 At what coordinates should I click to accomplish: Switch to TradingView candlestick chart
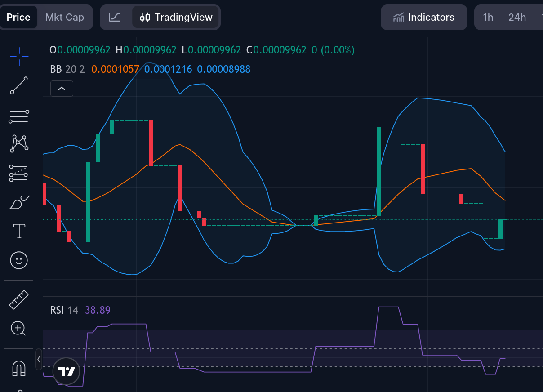176,18
